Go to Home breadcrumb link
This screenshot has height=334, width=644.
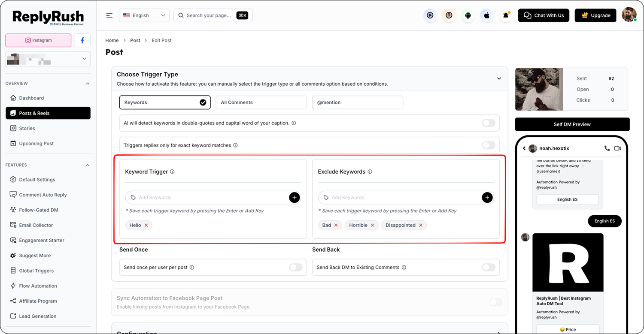112,40
